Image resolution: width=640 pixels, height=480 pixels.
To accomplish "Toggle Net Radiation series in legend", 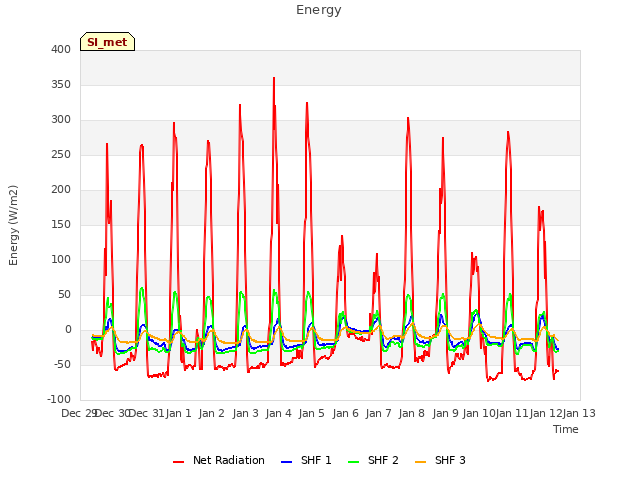I will coord(219,460).
